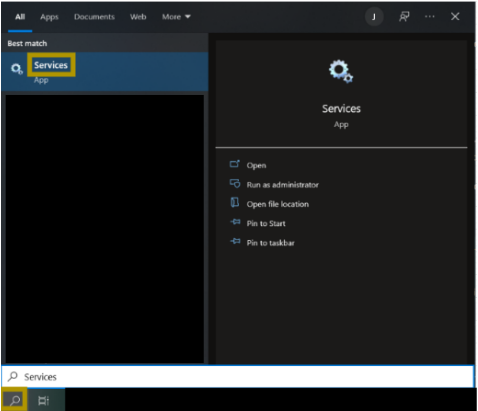Switch to the Documents tab

(x=94, y=17)
